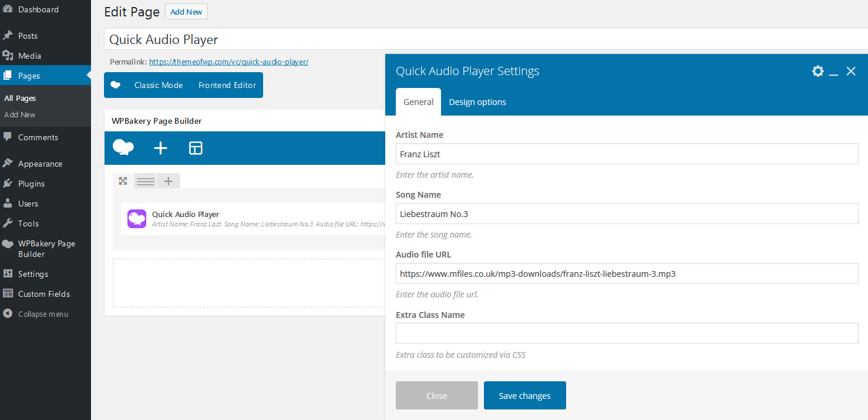Click the Tools wrench icon

pyautogui.click(x=8, y=223)
